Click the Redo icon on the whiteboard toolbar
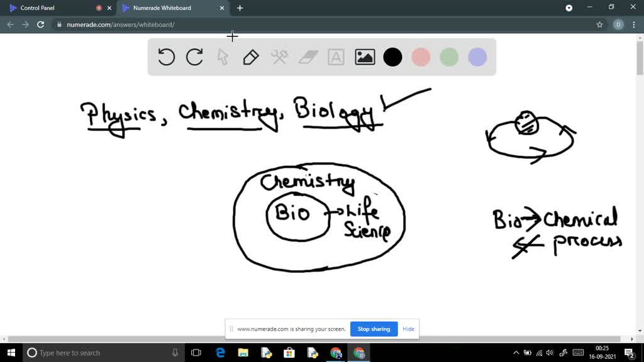This screenshot has width=644, height=362. (x=194, y=57)
